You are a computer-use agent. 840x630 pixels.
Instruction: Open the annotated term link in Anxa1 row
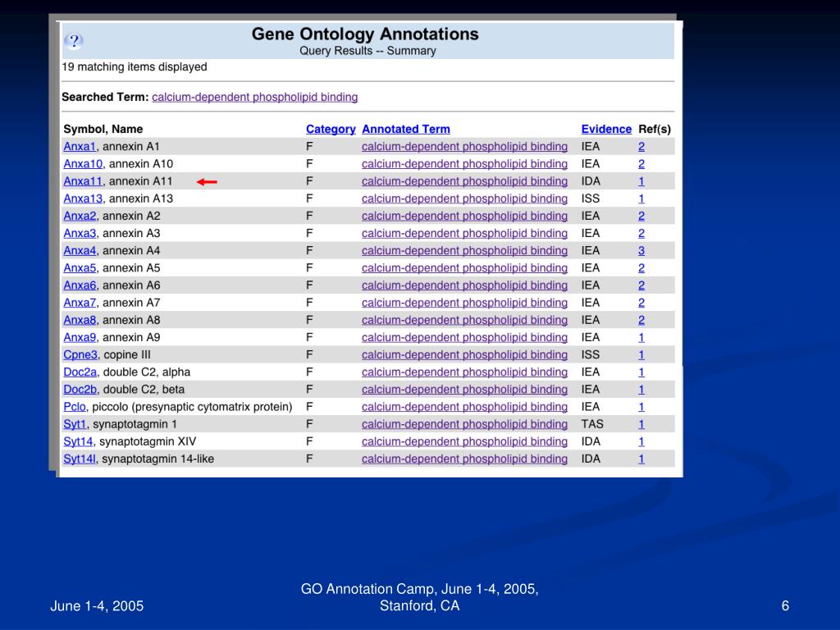tap(464, 146)
